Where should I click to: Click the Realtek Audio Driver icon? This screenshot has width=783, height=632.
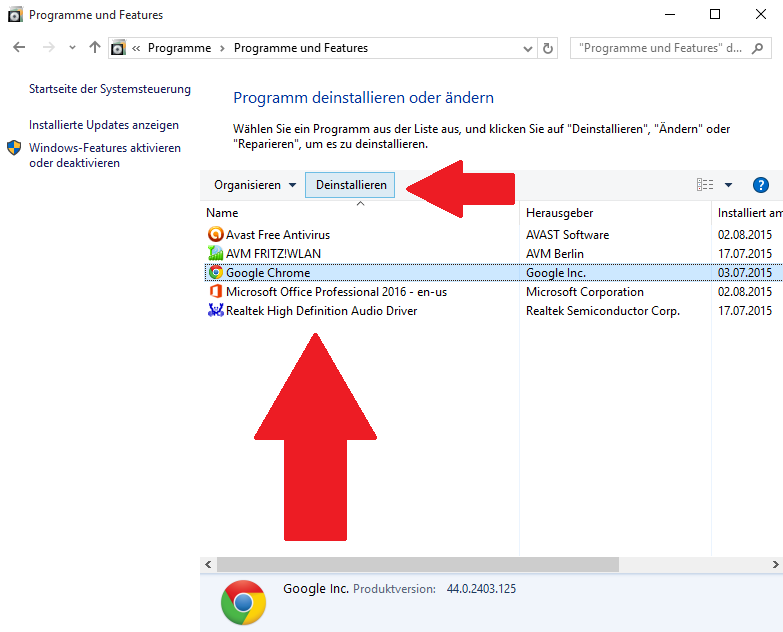point(215,311)
